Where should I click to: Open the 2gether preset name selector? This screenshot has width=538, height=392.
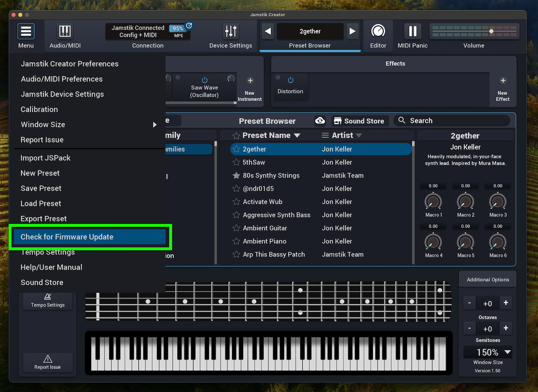(310, 31)
